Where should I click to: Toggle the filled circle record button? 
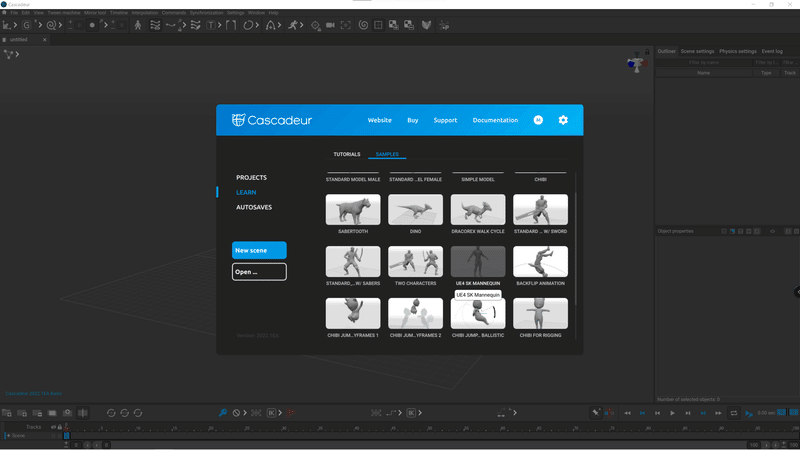pos(92,25)
